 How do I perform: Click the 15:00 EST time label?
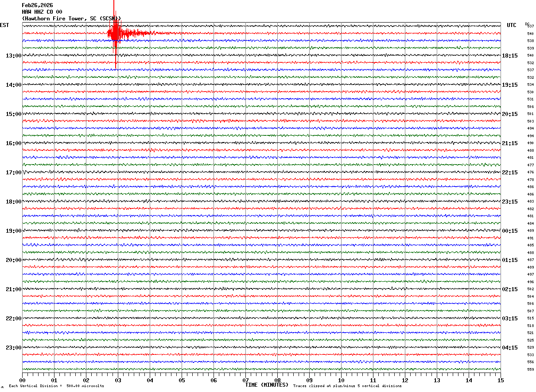[x=13, y=114]
